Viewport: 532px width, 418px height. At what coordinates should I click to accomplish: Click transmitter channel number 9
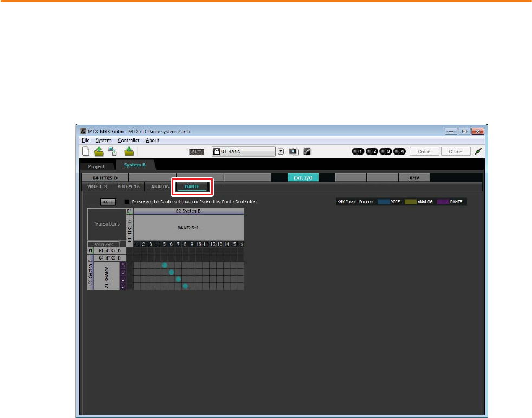[x=192, y=244]
